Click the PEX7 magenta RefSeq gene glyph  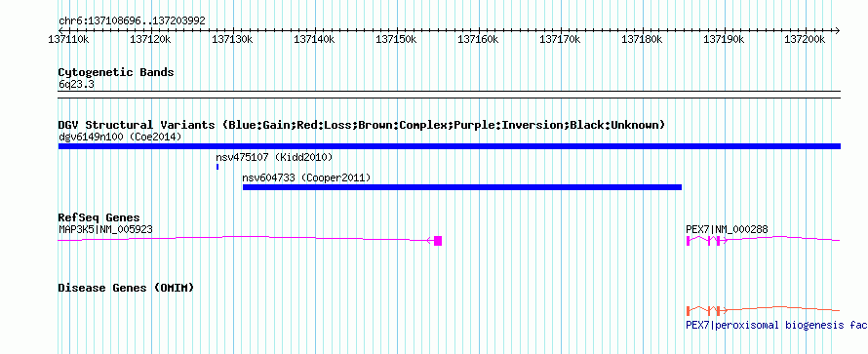tap(764, 240)
